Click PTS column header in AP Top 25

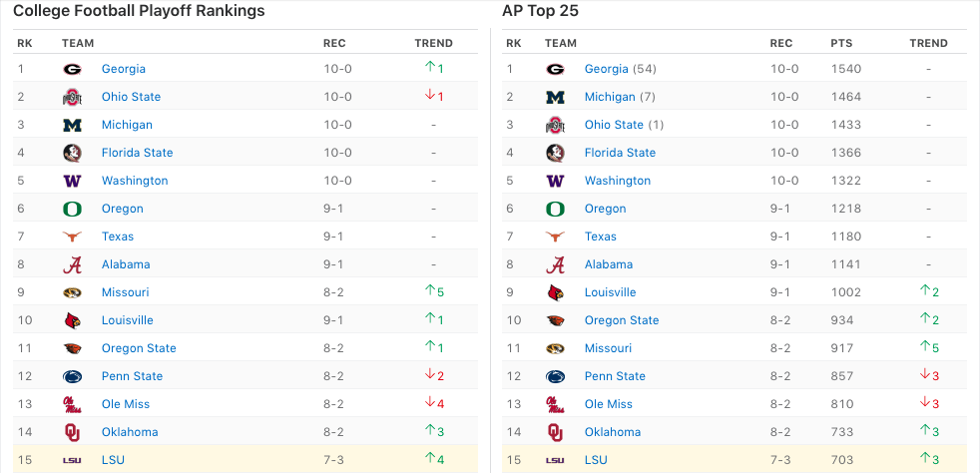click(x=841, y=43)
